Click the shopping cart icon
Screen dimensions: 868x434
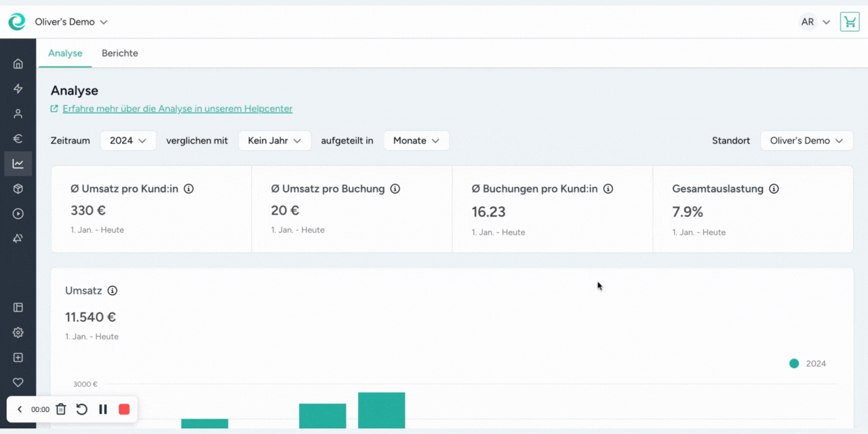(x=850, y=22)
